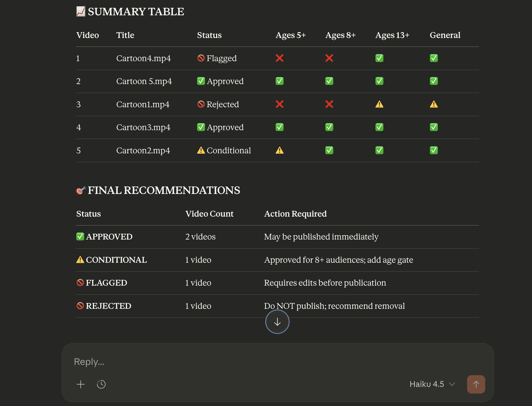Open the plus attachment menu
The width and height of the screenshot is (532, 406).
click(81, 384)
